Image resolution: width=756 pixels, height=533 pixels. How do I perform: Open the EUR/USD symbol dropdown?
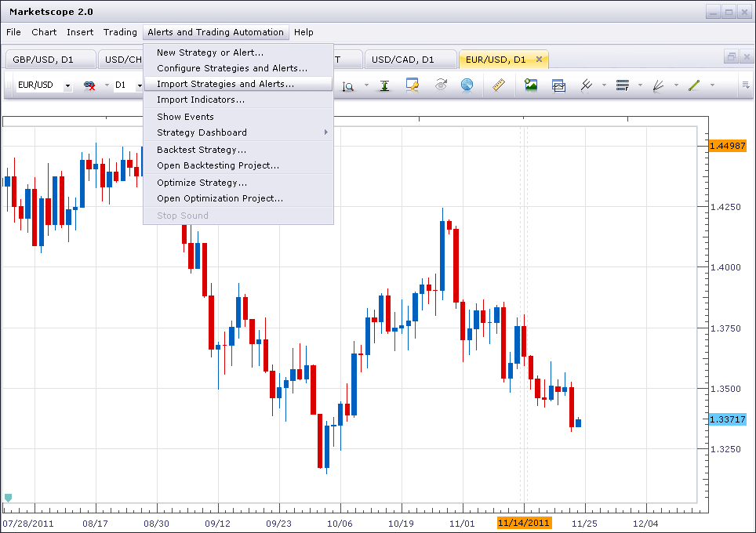(67, 85)
